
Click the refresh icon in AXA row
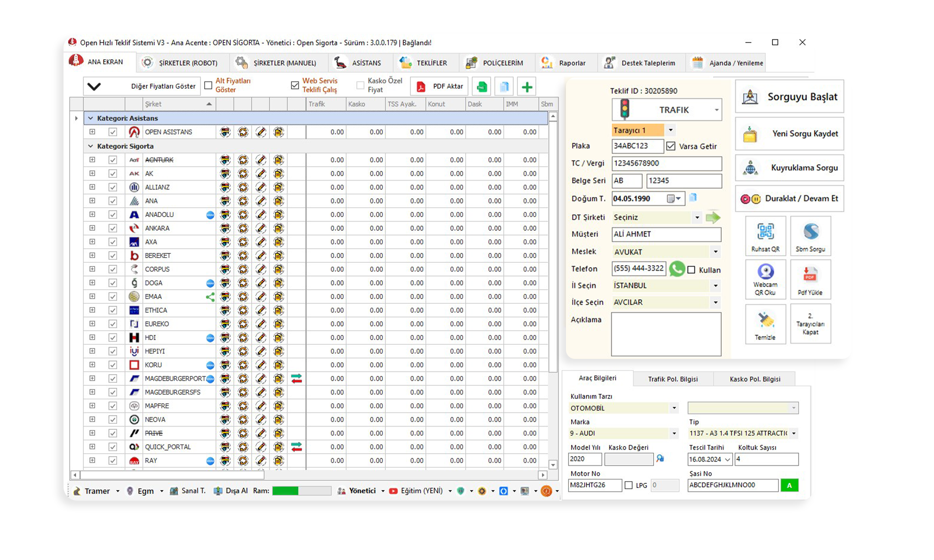[x=243, y=242]
